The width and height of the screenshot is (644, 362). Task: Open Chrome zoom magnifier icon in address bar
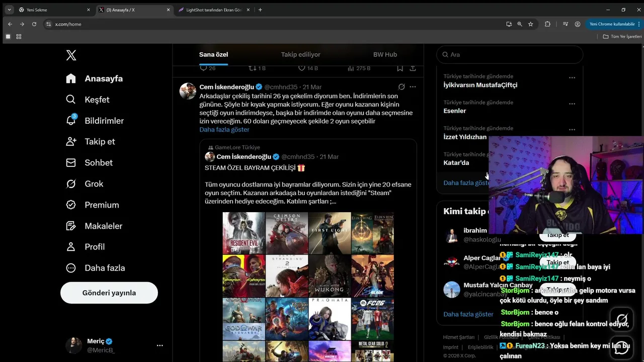pos(520,24)
